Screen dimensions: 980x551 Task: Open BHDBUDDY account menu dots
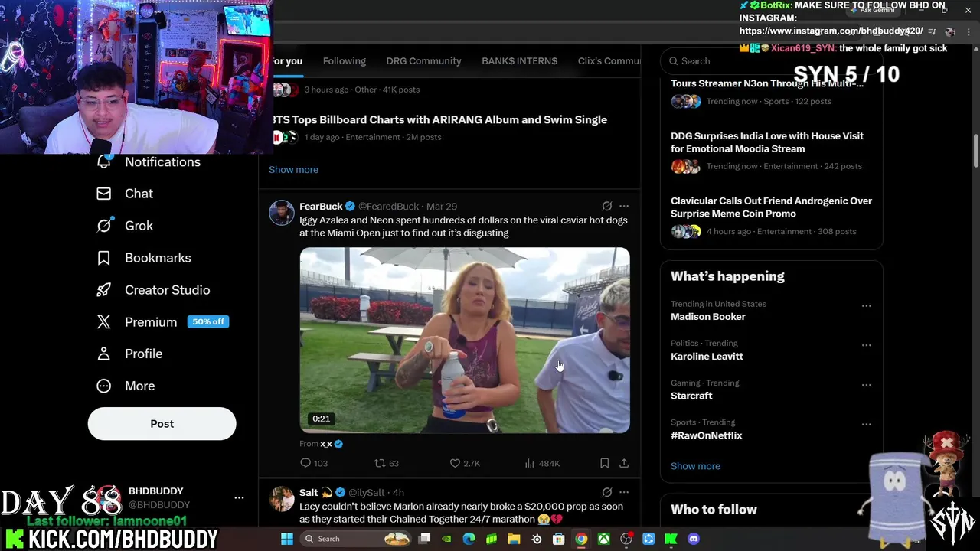239,497
